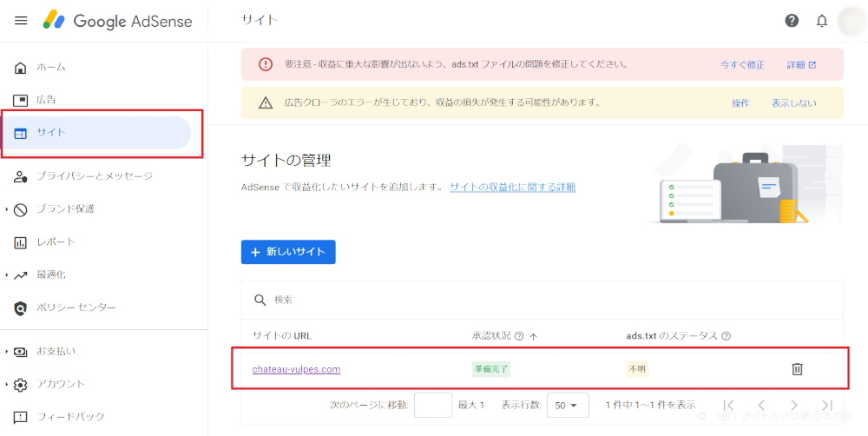This screenshot has height=436, width=868.
Task: Click the ホーム house icon
Action: (x=21, y=68)
